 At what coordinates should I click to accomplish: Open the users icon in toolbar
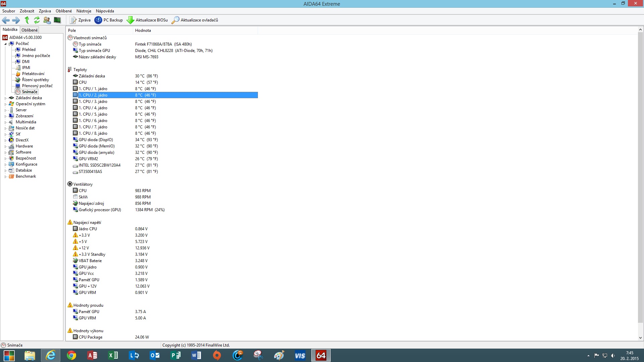pyautogui.click(x=47, y=20)
